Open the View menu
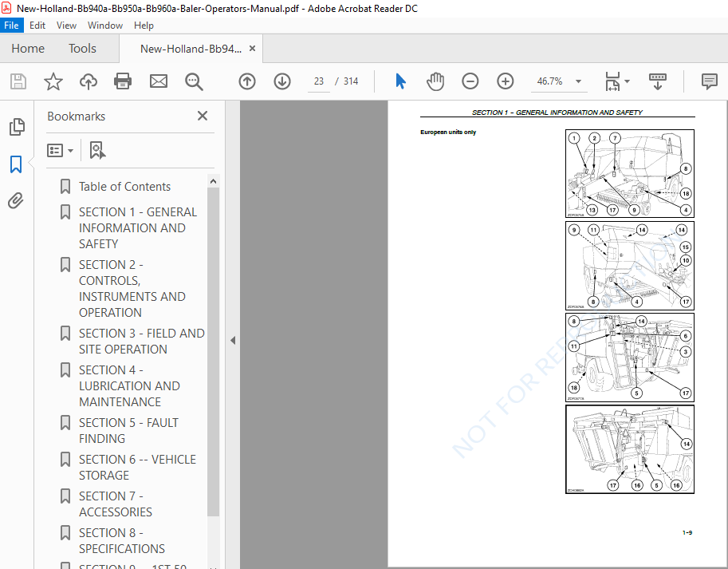 point(66,25)
